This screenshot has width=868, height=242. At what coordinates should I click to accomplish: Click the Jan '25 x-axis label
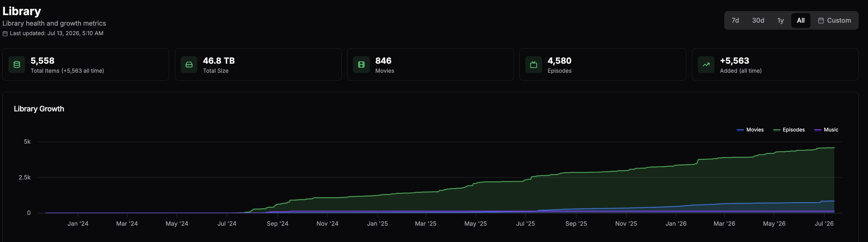pyautogui.click(x=377, y=223)
